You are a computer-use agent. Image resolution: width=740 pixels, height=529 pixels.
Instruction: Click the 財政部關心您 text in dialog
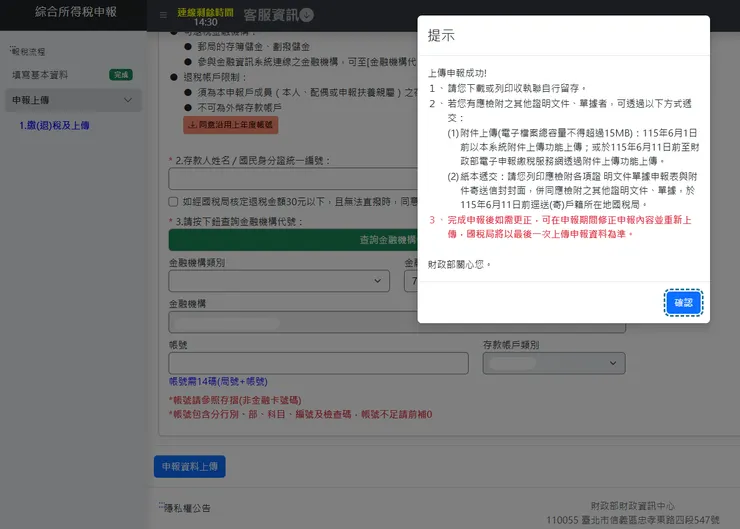pyautogui.click(x=459, y=264)
